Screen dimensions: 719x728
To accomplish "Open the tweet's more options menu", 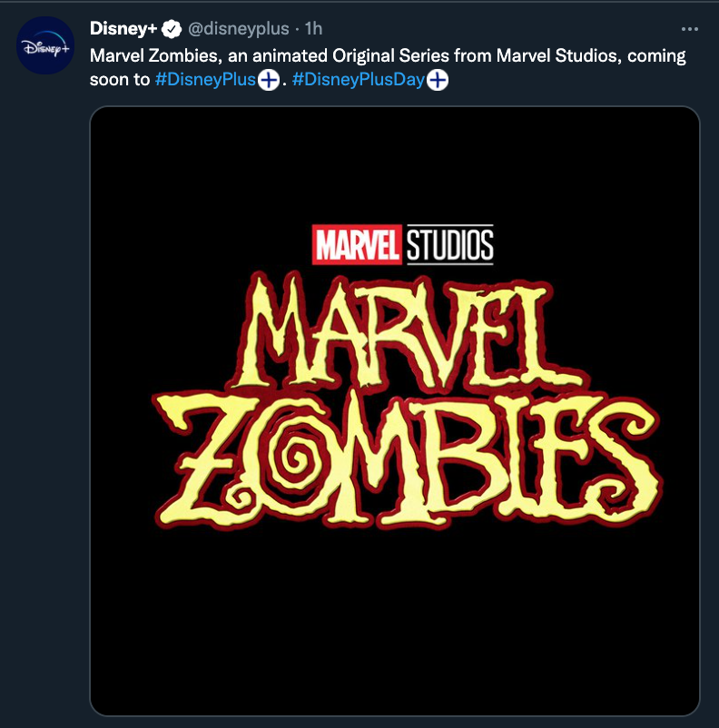I will pos(689,29).
